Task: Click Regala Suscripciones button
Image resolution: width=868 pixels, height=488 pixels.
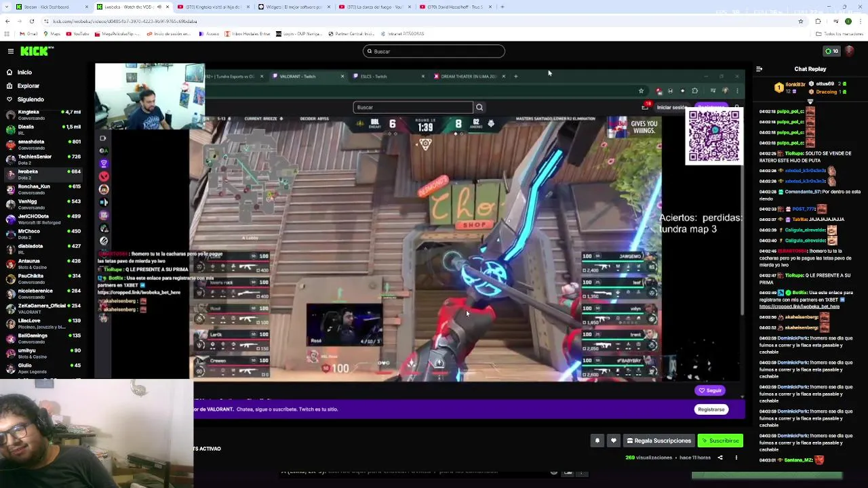Action: [658, 441]
